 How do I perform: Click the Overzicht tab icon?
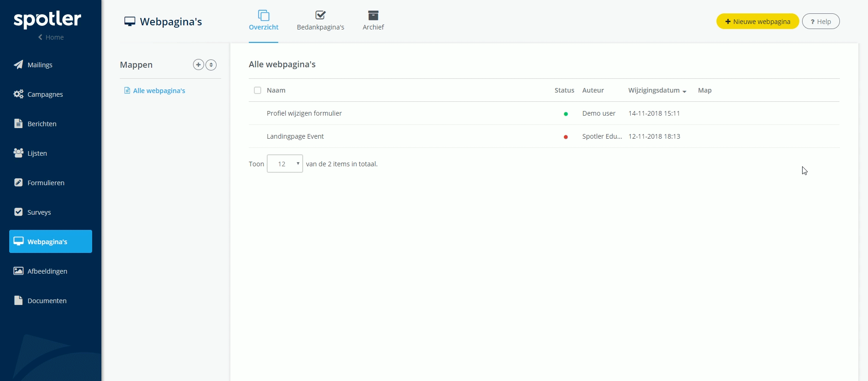click(264, 15)
